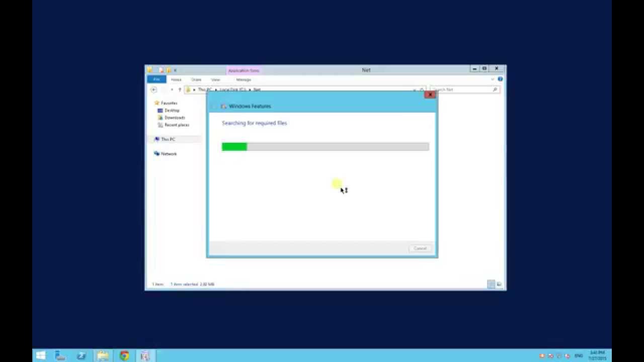
Task: Select Favorites in navigation pane
Action: coord(169,103)
